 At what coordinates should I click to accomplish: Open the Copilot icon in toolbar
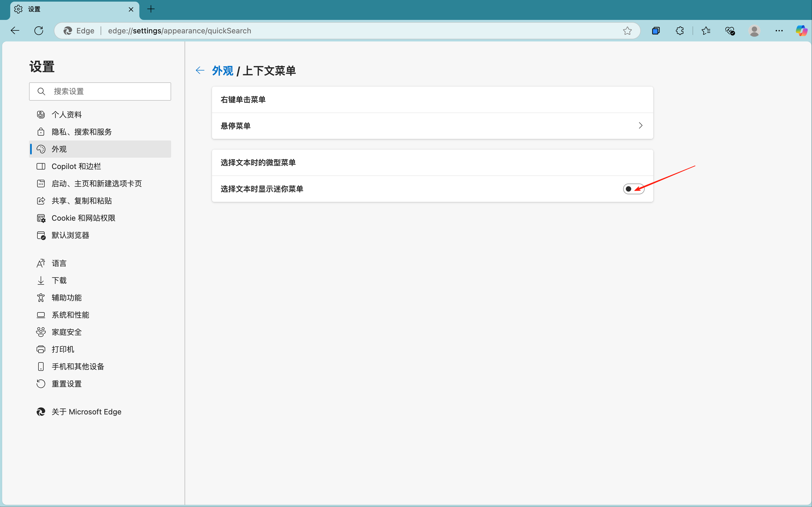pos(802,31)
